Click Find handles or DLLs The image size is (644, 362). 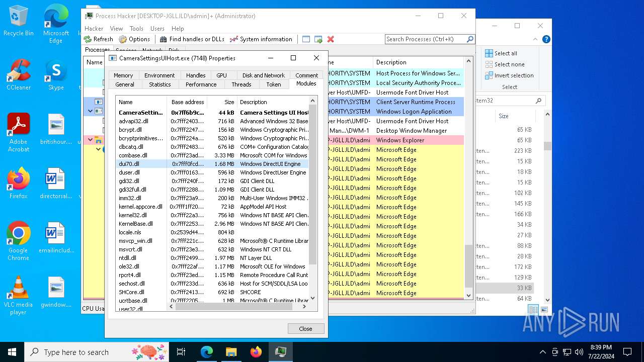192,39
